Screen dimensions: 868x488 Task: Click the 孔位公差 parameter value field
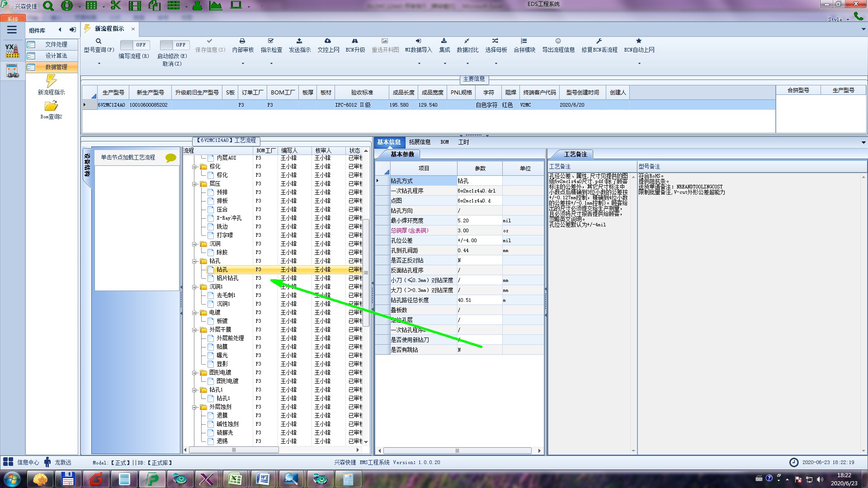coord(479,240)
